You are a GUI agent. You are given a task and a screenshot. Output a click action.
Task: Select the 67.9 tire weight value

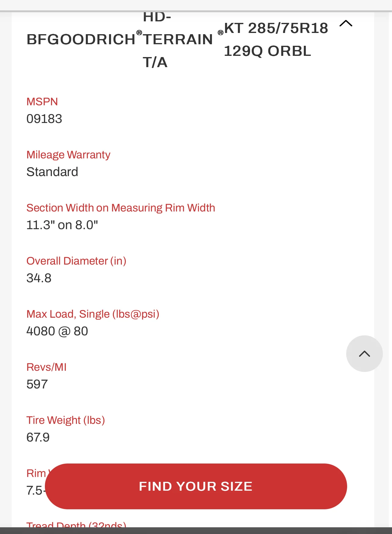38,437
